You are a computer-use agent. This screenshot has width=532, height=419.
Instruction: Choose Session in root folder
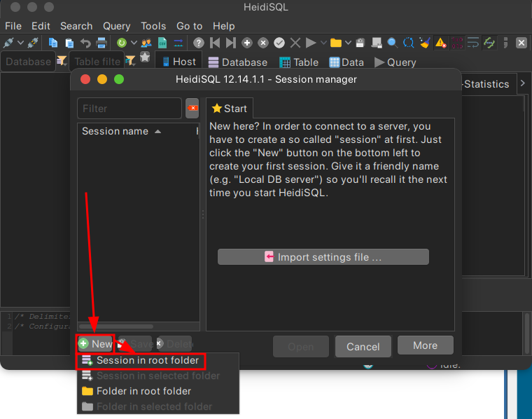147,360
